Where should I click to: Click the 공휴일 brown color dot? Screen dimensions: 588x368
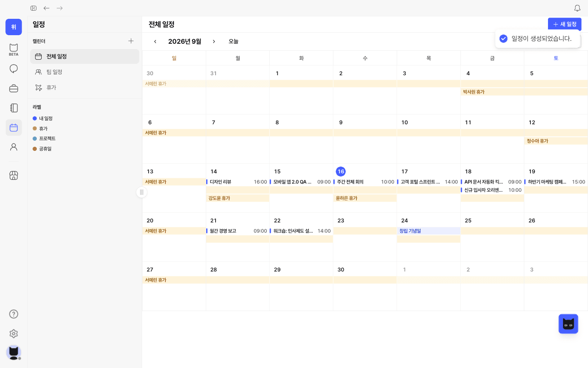pyautogui.click(x=35, y=149)
